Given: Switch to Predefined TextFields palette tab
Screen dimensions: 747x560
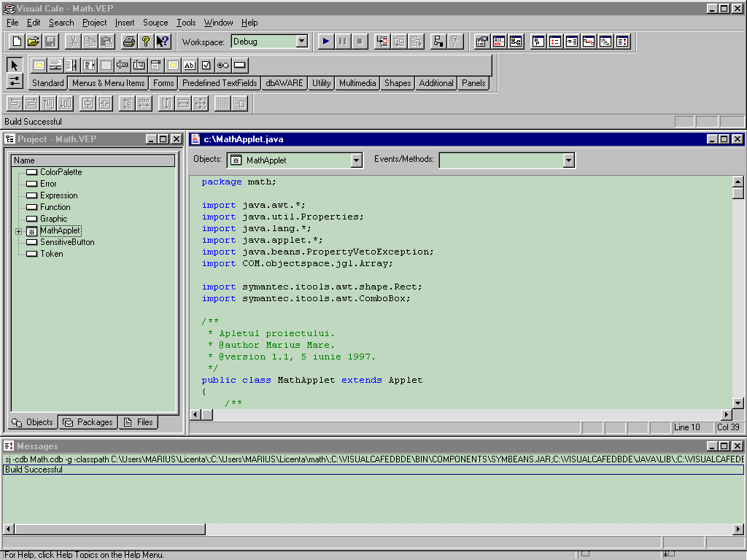Looking at the screenshot, I should click(220, 83).
